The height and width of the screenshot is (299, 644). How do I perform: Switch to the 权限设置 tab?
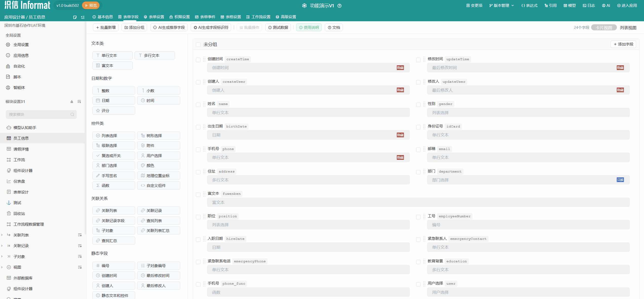179,17
